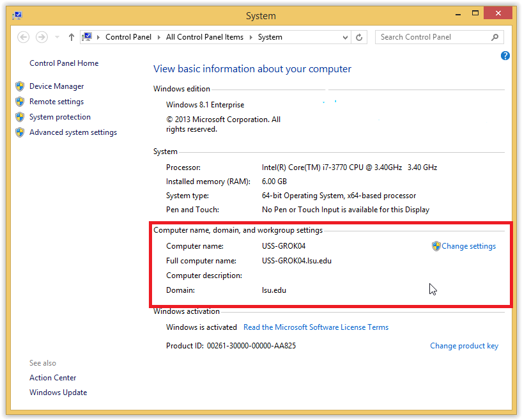This screenshot has height=420, width=522.
Task: Expand the arrow after Control Panel breadcrumb
Action: (x=159, y=37)
